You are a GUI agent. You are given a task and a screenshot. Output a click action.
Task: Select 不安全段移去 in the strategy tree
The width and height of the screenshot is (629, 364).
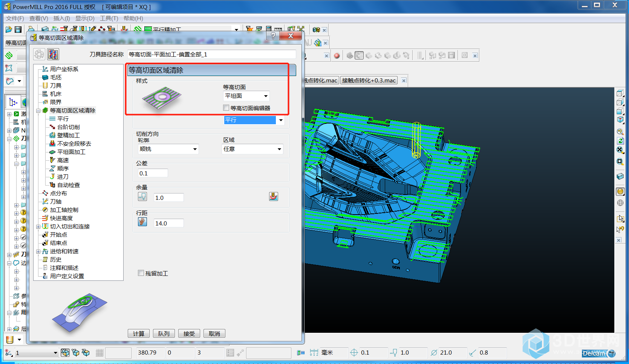coord(74,144)
